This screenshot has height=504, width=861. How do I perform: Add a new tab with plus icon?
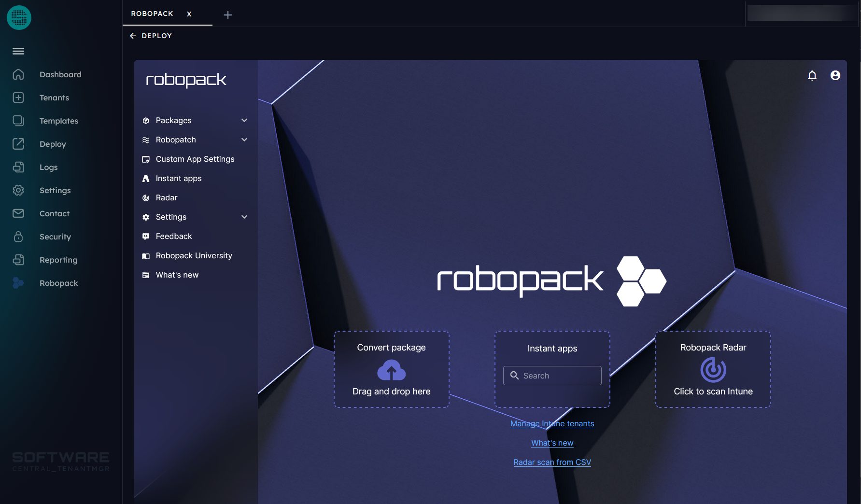[x=228, y=15]
